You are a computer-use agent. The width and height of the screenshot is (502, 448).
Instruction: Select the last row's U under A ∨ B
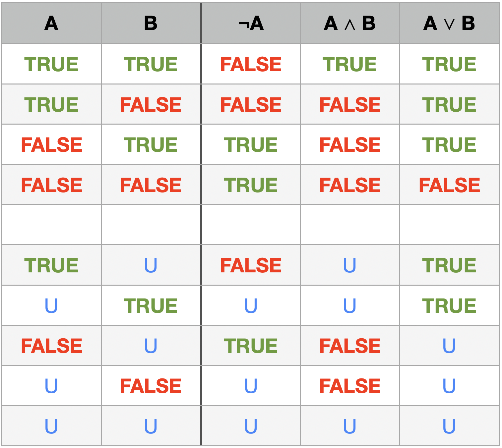click(449, 426)
